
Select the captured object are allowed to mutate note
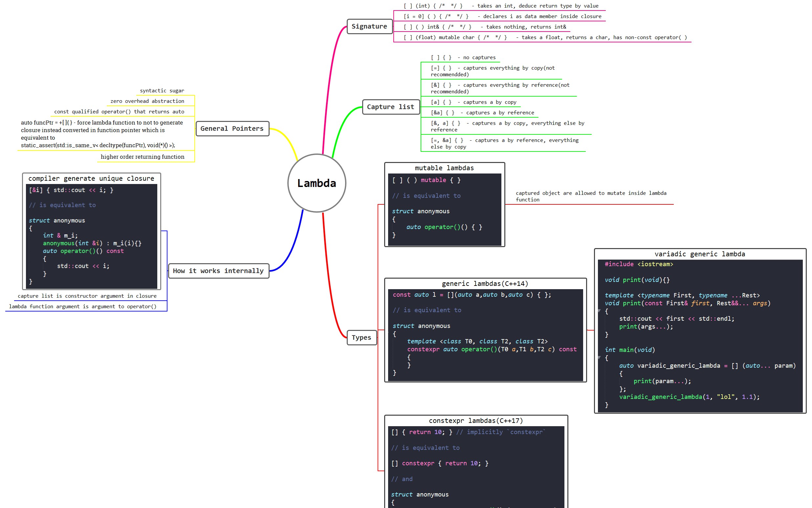[x=591, y=196]
